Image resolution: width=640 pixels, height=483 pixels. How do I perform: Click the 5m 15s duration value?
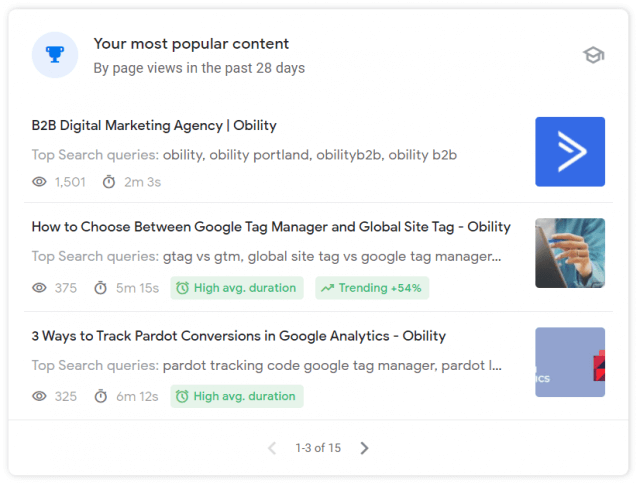click(137, 288)
